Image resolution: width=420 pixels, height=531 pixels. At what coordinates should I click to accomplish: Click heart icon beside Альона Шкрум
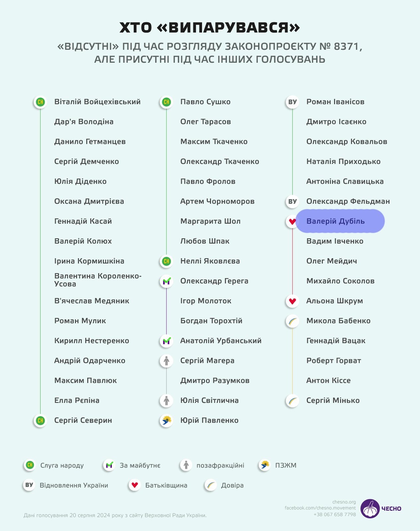click(x=292, y=301)
